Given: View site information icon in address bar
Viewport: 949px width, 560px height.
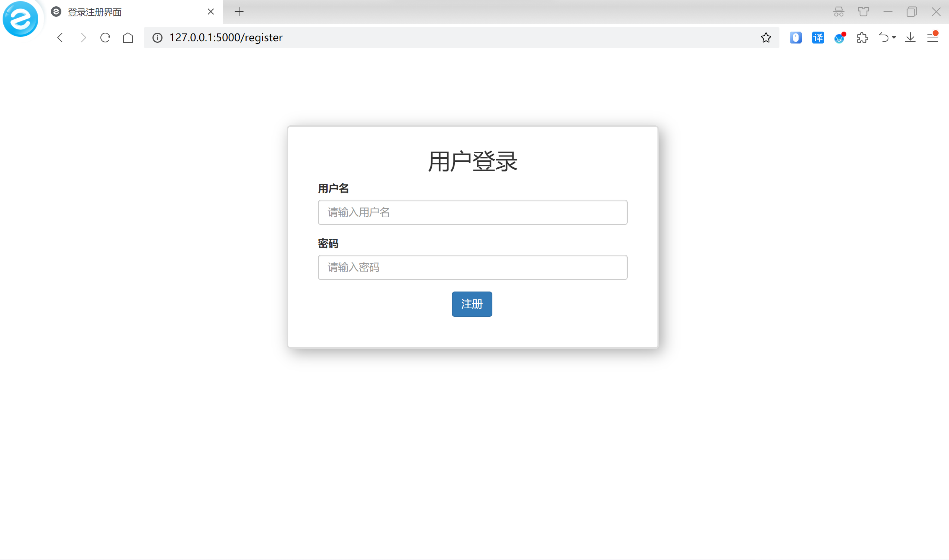Looking at the screenshot, I should pyautogui.click(x=157, y=38).
